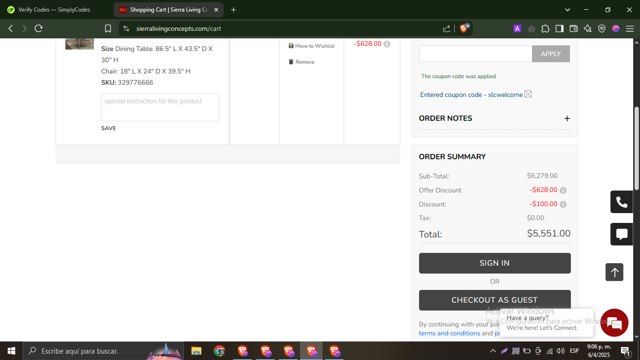Click CHECKOUT AS GUEST button
The image size is (640, 360).
pyautogui.click(x=495, y=300)
